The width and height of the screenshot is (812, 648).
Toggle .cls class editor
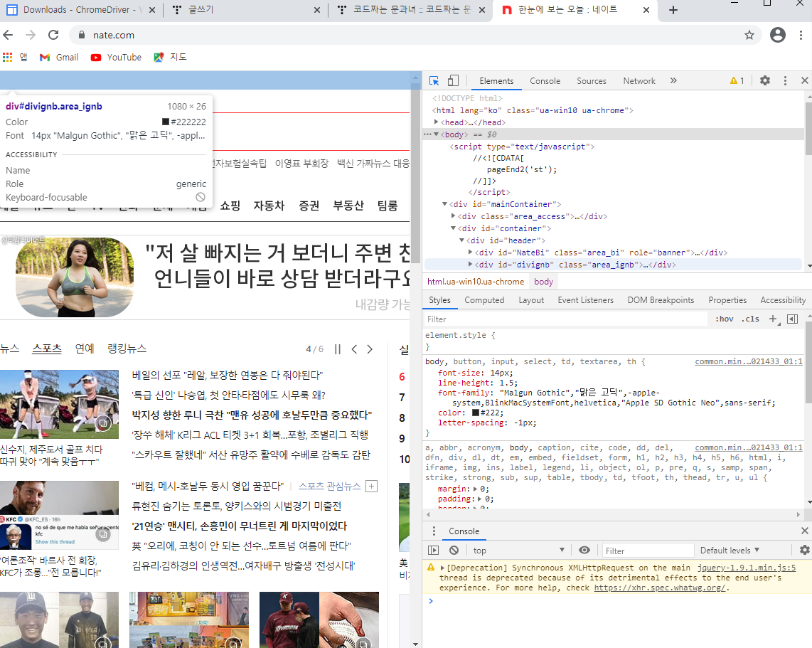[750, 319]
